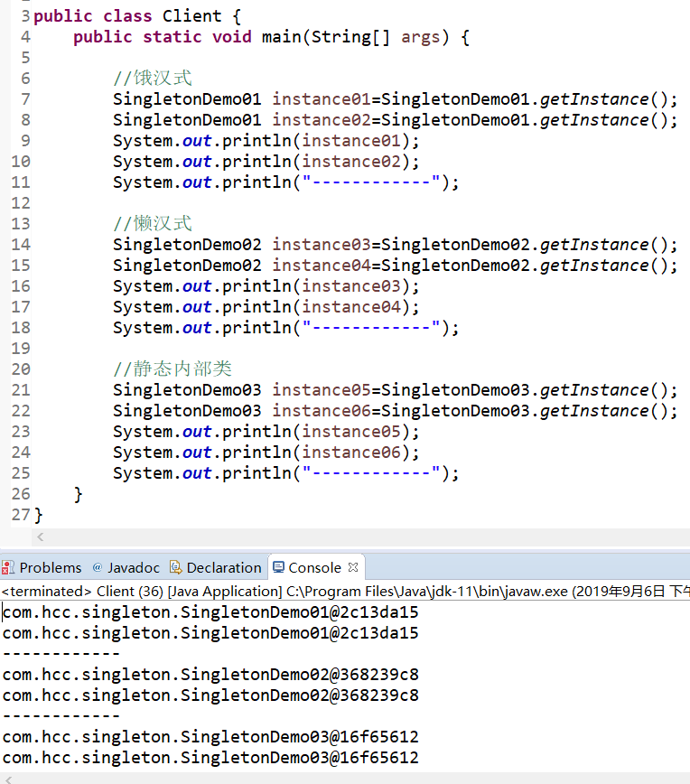Click the instance03 declaration on line 14
The height and width of the screenshot is (784, 690).
pyautogui.click(x=395, y=245)
